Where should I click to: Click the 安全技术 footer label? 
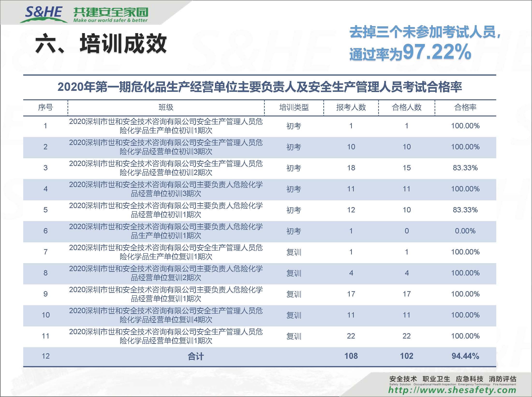click(x=403, y=379)
